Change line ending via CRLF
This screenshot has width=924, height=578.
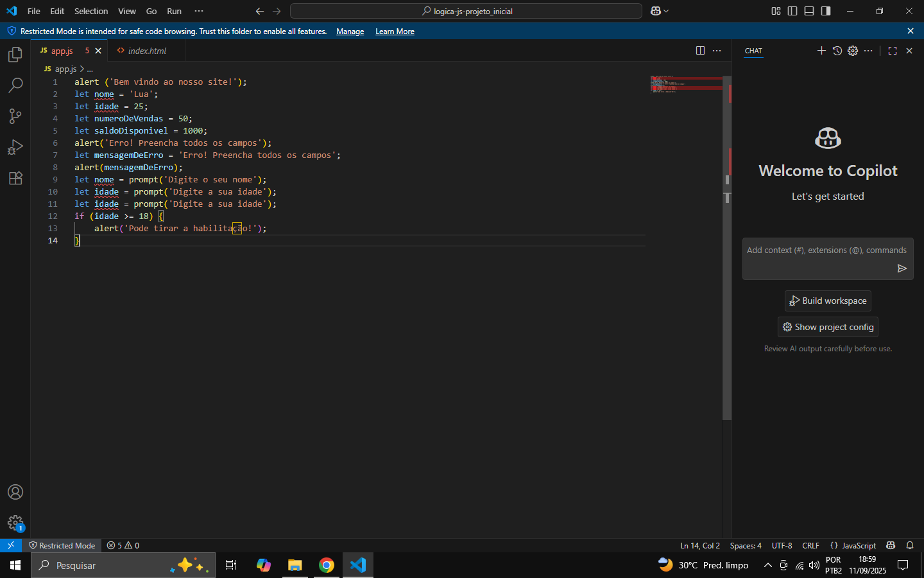click(x=810, y=545)
